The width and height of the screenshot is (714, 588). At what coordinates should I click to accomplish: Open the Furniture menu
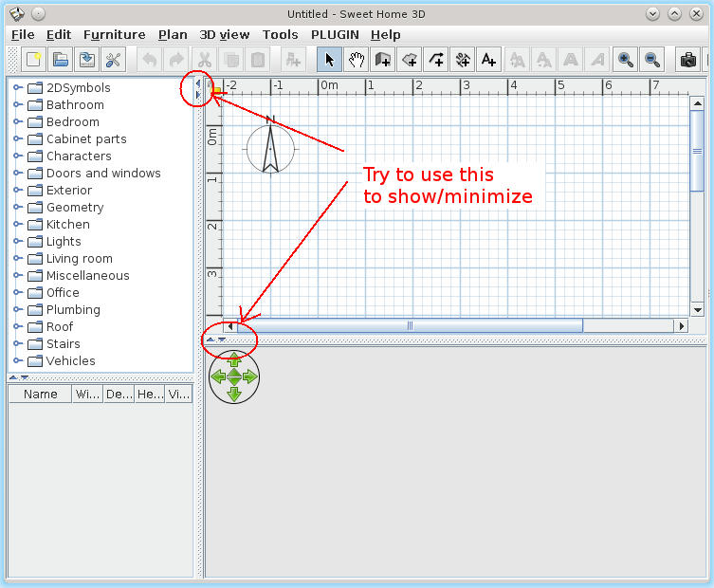click(x=115, y=34)
